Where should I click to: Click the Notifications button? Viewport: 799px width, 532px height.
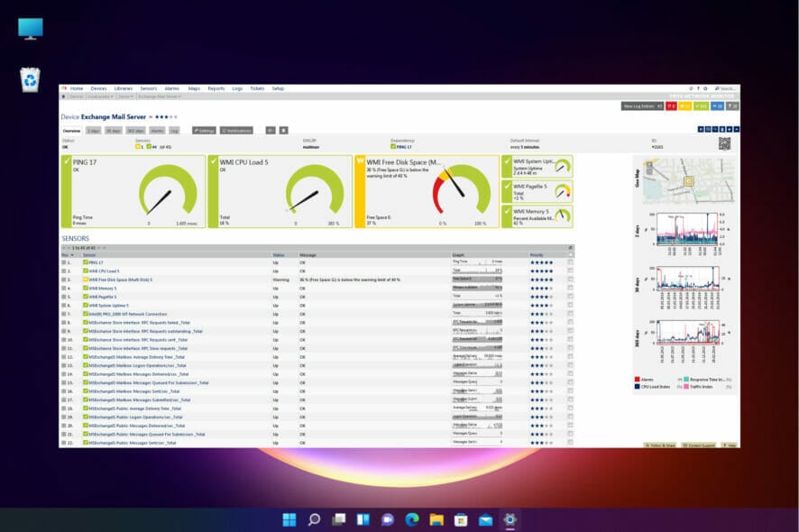point(236,131)
